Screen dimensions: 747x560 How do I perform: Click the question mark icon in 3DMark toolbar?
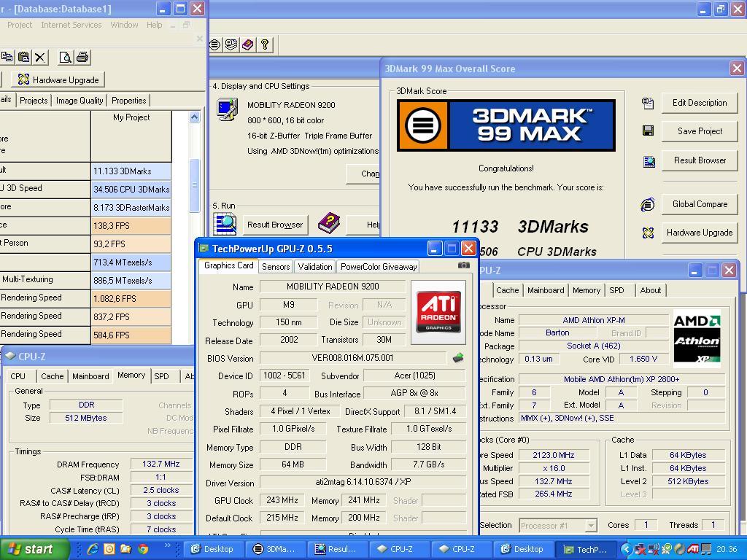(264, 44)
